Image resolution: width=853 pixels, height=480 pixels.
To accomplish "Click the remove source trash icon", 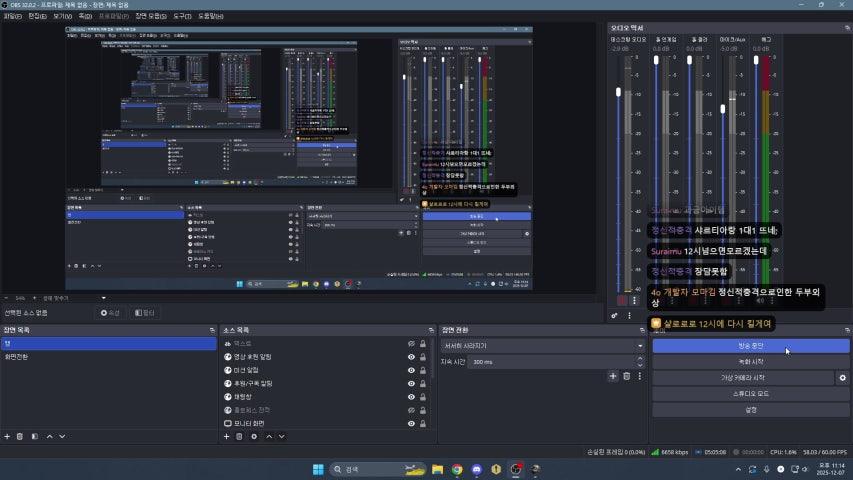I will [239, 436].
